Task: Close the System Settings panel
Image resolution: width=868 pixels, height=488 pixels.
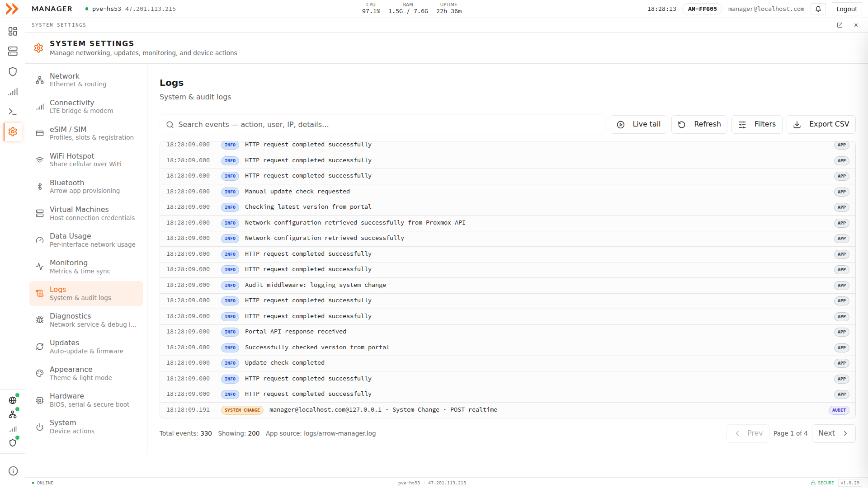Action: [x=856, y=25]
